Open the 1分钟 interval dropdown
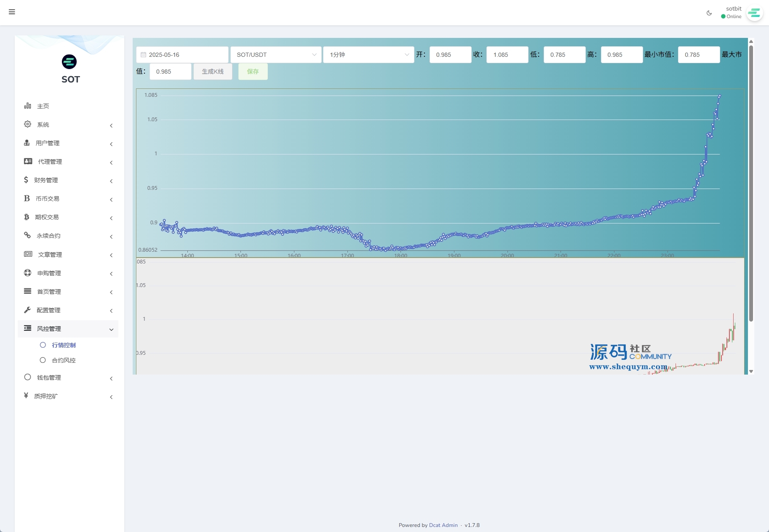The width and height of the screenshot is (769, 532). click(368, 55)
